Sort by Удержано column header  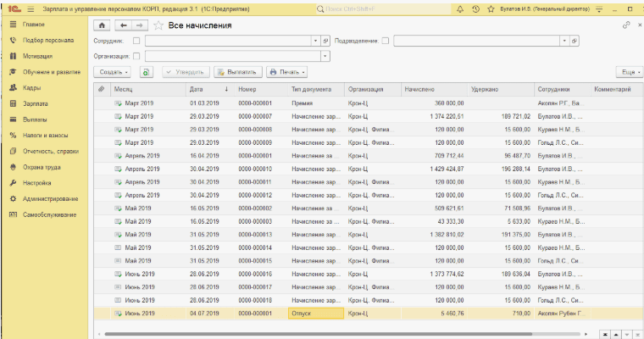pyautogui.click(x=501, y=89)
